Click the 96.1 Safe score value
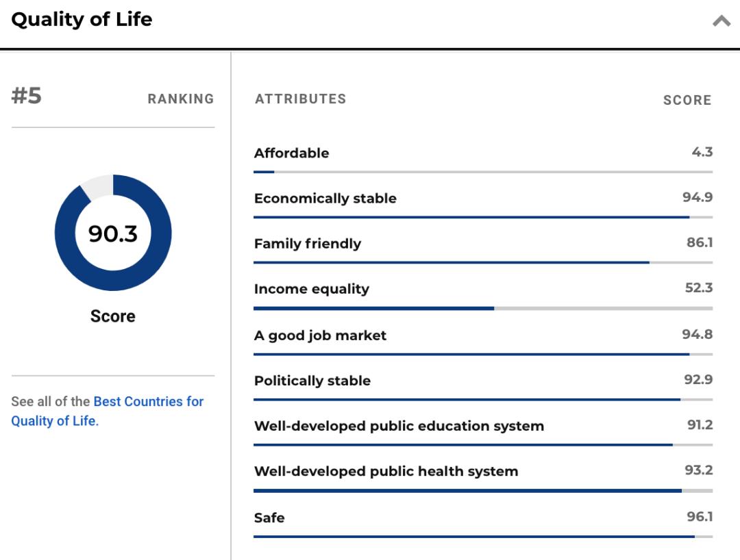Image resolution: width=740 pixels, height=560 pixels. pyautogui.click(x=700, y=517)
